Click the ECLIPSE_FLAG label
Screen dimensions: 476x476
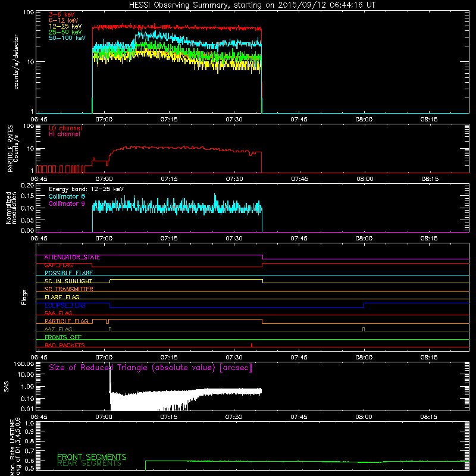65,305
